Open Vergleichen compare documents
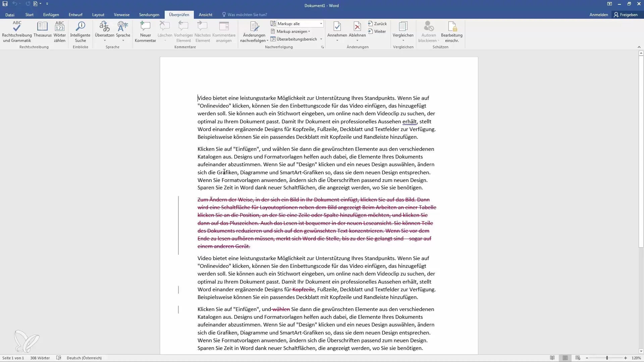Viewport: 644px width, 362px height. (x=403, y=29)
